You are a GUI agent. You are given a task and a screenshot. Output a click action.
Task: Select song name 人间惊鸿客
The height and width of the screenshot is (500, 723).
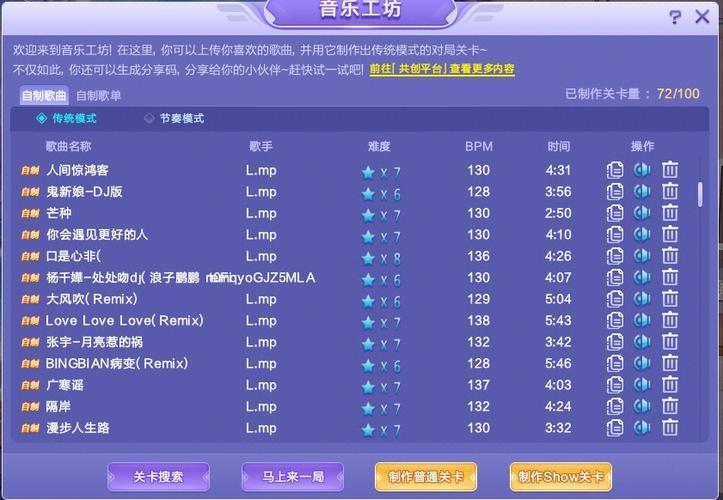77,170
